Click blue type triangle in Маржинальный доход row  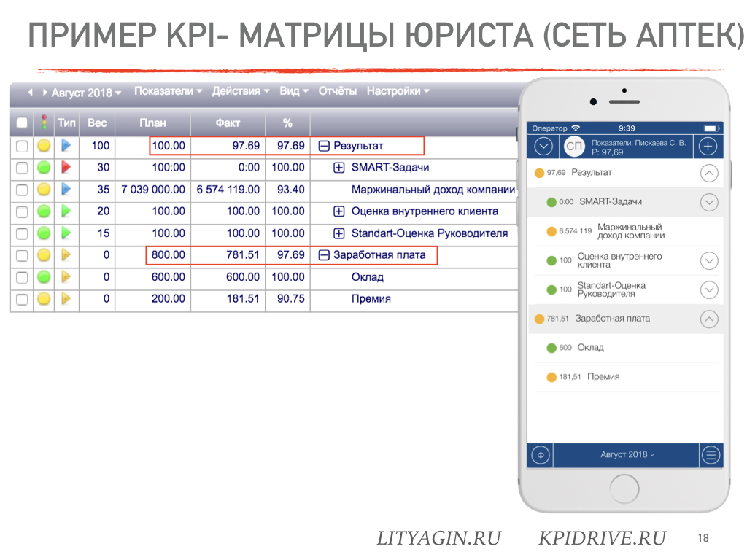click(66, 190)
